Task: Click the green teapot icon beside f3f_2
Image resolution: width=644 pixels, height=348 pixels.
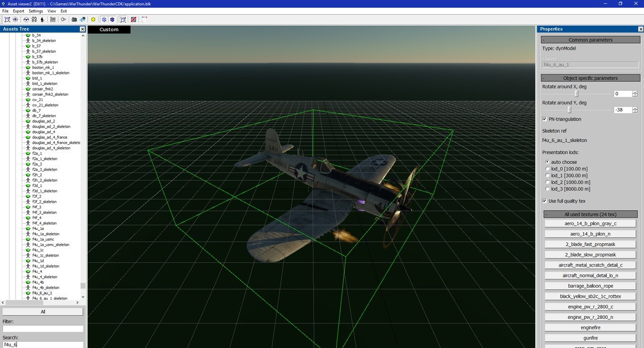Action: pos(28,196)
